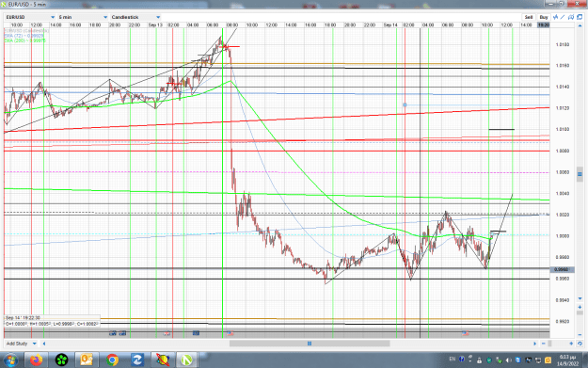The width and height of the screenshot is (588, 368).
Task: Click the EU flag event marker near 04:00
Action: pyautogui.click(x=196, y=333)
